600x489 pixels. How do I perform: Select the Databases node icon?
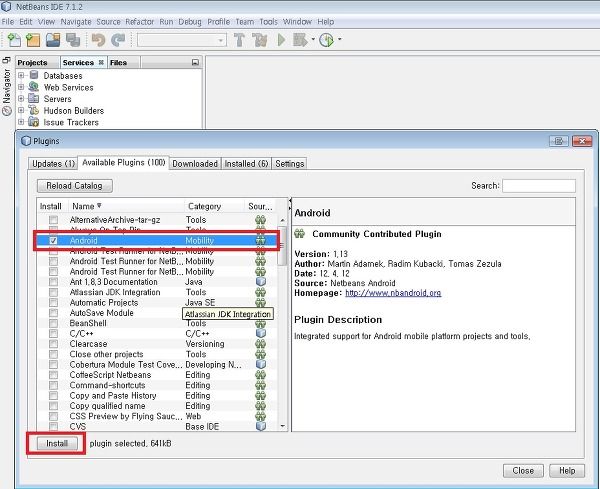34,75
